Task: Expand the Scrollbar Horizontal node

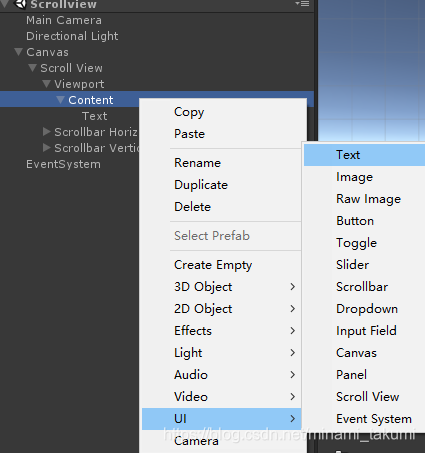Action: [x=47, y=132]
